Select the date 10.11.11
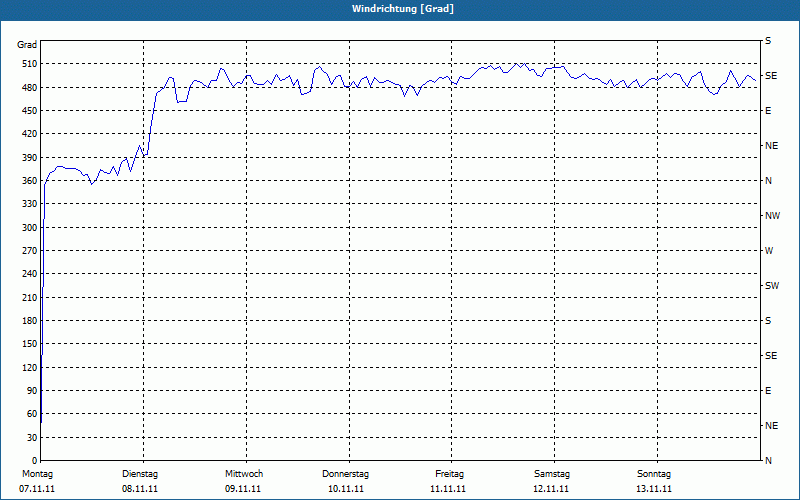 346,489
